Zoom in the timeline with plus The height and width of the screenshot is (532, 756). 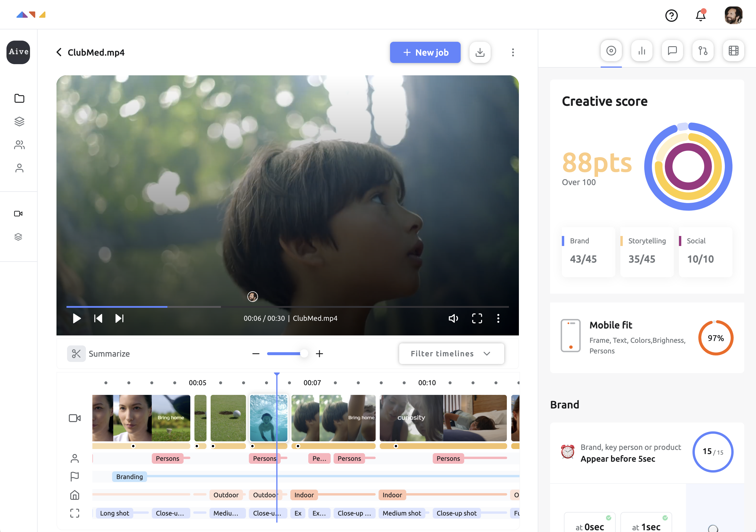pos(319,353)
